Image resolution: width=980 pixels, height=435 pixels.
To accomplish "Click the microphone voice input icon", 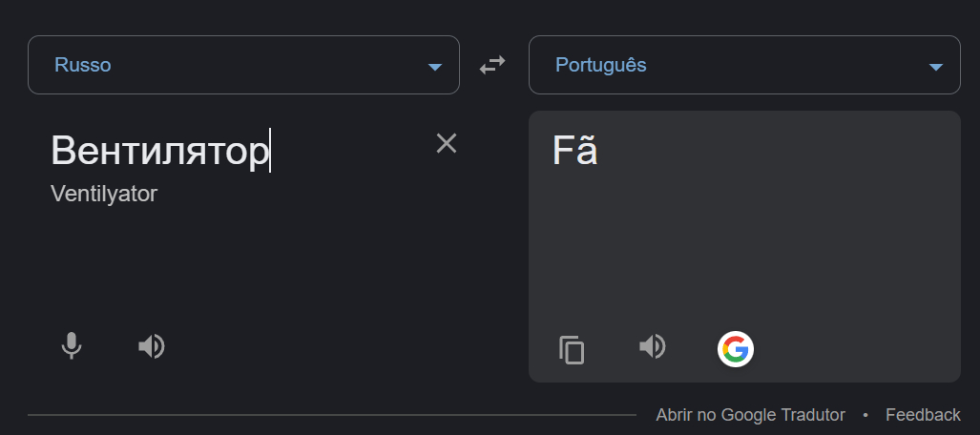I will [x=72, y=345].
